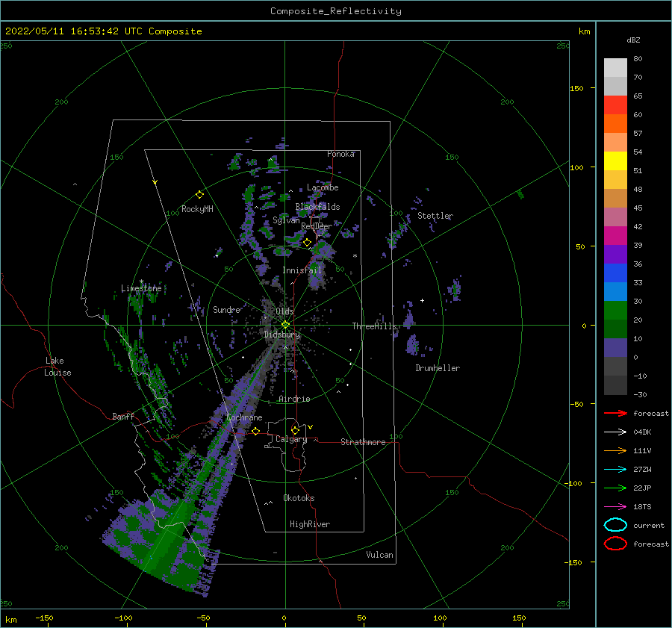672x628 pixels.
Task: Click the RedDeer city label
Action: (317, 226)
